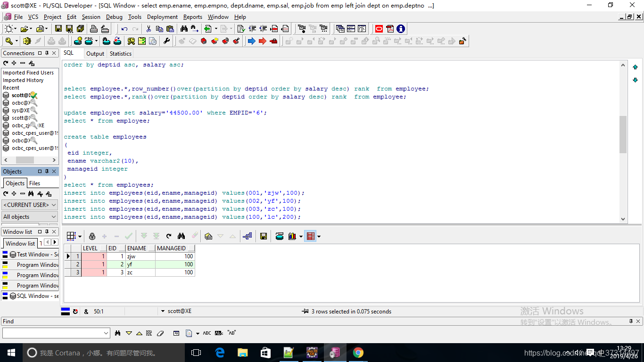Switch to the Statistics tab
The height and width of the screenshot is (362, 644).
120,53
